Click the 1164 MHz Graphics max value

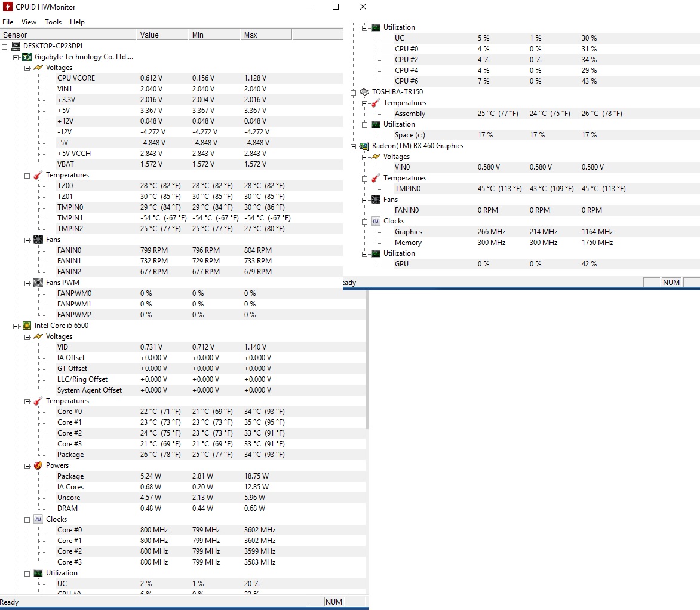(x=597, y=232)
